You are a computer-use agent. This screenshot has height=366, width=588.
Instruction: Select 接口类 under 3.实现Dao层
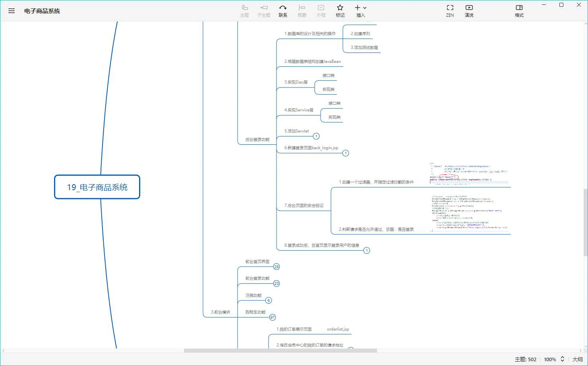point(329,76)
